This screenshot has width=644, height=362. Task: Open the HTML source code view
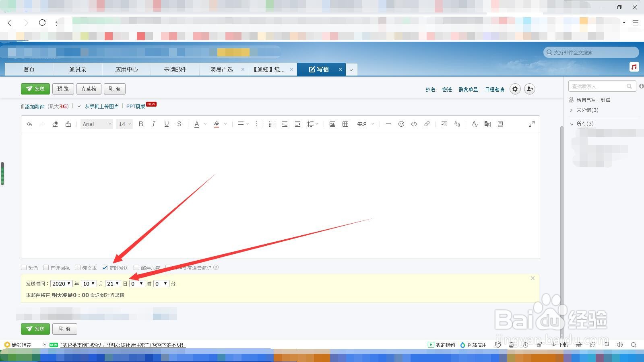coord(414,124)
